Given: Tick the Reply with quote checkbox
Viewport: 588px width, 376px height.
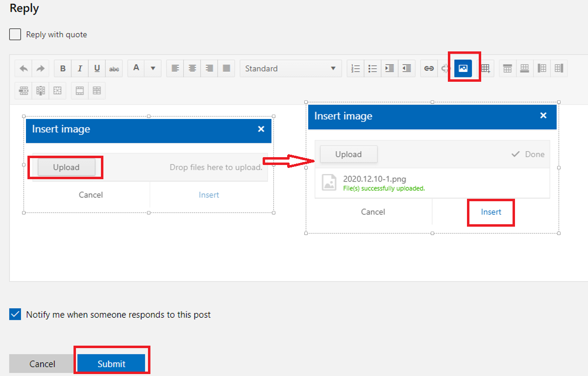Looking at the screenshot, I should [15, 34].
